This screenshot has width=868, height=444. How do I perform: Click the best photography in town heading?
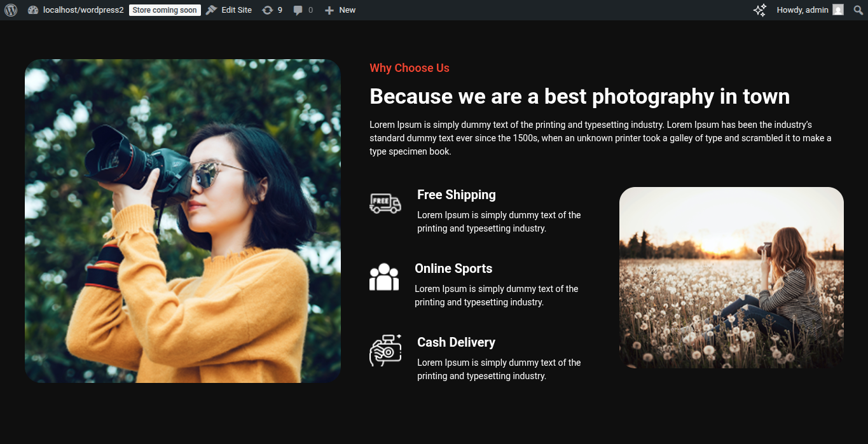pos(579,97)
